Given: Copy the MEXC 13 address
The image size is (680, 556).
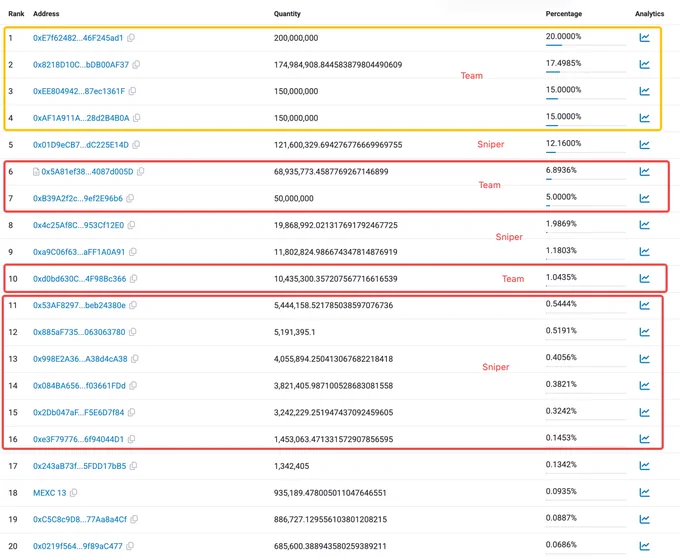Looking at the screenshot, I should [x=74, y=493].
